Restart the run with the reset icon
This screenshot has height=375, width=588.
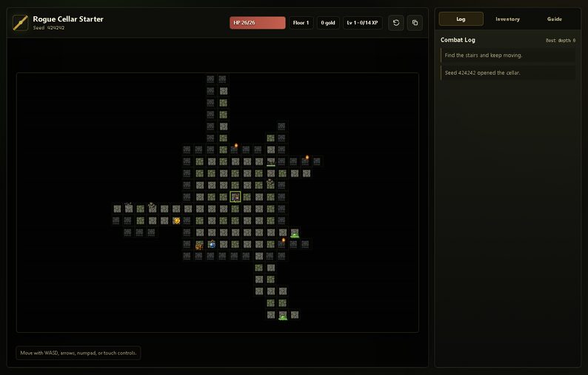pos(396,23)
